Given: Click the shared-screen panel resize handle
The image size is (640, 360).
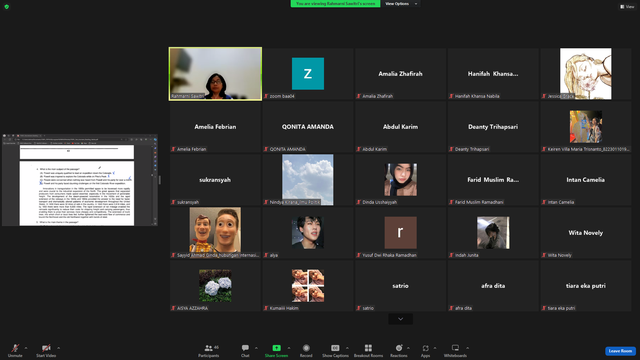Looking at the screenshot, I should 160,180.
